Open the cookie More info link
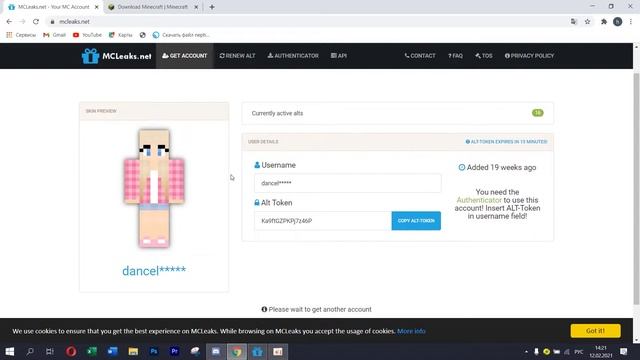Viewport: 640px width, 360px height. (x=411, y=331)
